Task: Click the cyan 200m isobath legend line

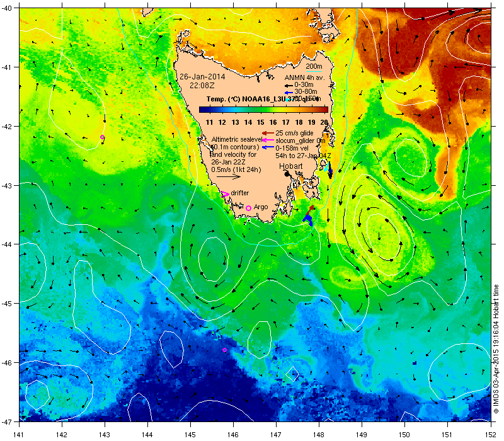Action: 314,71
